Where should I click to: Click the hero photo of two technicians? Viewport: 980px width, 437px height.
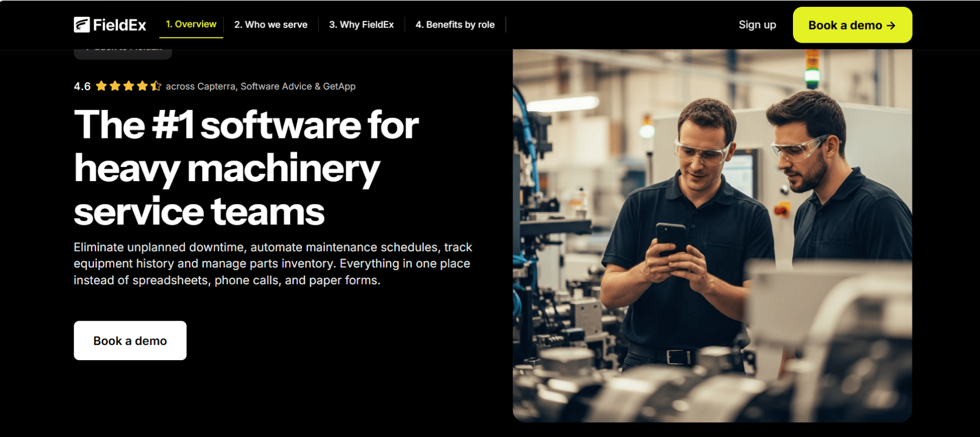pyautogui.click(x=712, y=235)
